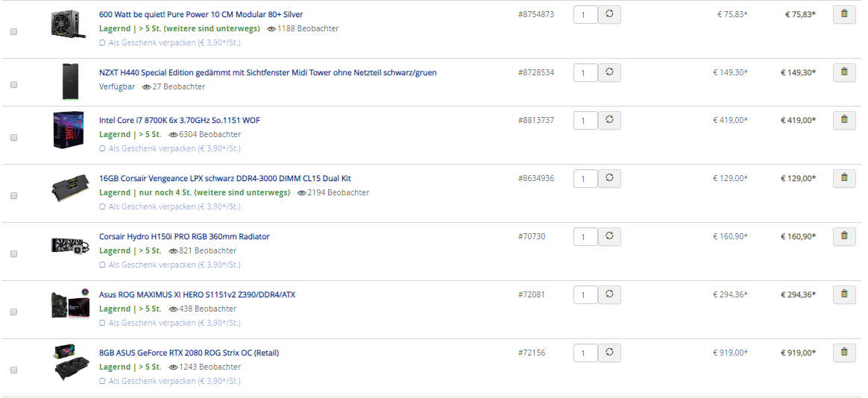This screenshot has height=398, width=868.
Task: Click the be quiet! power supply thumbnail
Action: pyautogui.click(x=69, y=24)
